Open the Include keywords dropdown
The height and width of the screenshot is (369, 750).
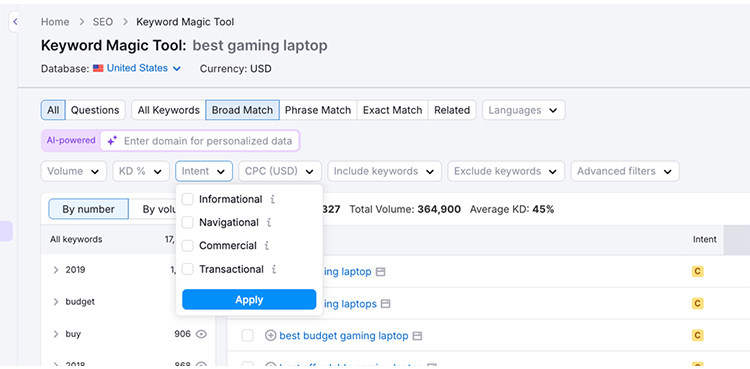[x=385, y=171]
